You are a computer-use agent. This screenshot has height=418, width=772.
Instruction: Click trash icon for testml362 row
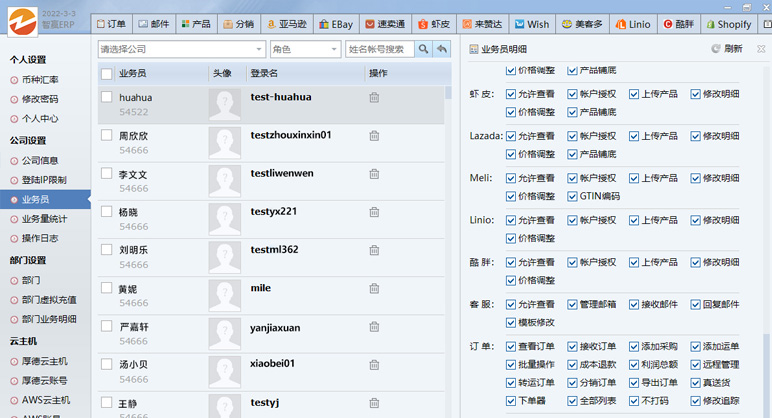pos(374,250)
